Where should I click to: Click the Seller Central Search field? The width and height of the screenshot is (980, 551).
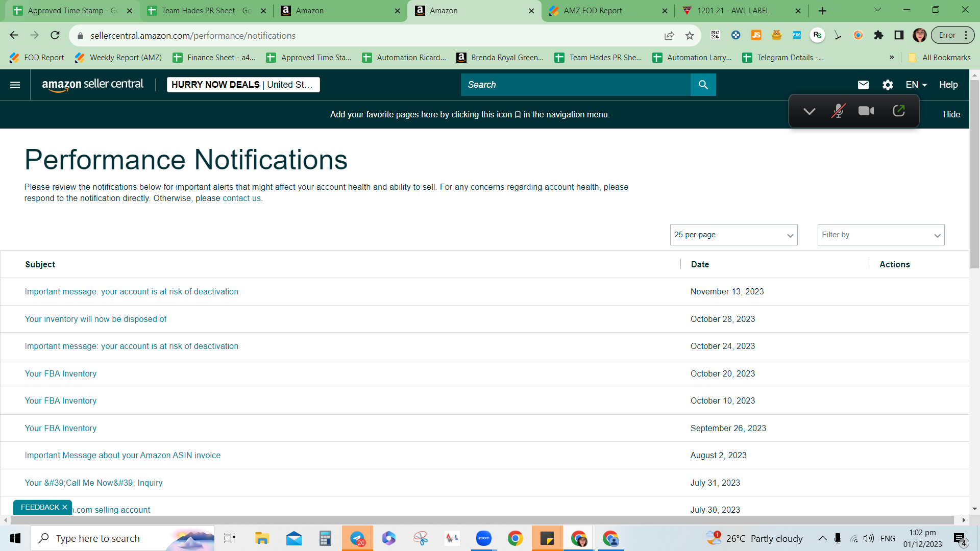point(576,85)
